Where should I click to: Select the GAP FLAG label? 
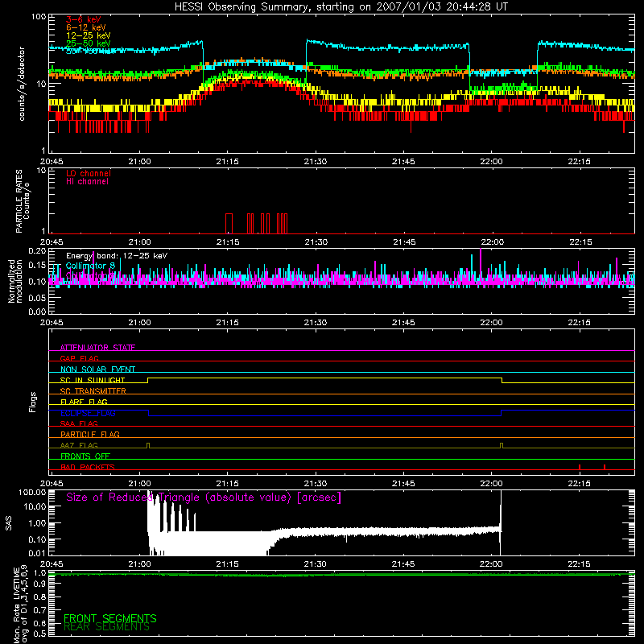(79, 358)
